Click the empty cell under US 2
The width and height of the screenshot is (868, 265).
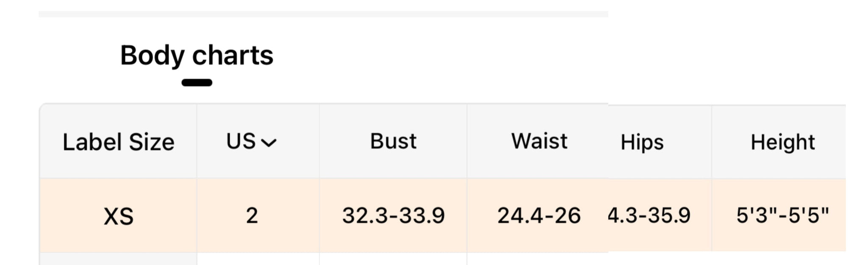pos(258,259)
